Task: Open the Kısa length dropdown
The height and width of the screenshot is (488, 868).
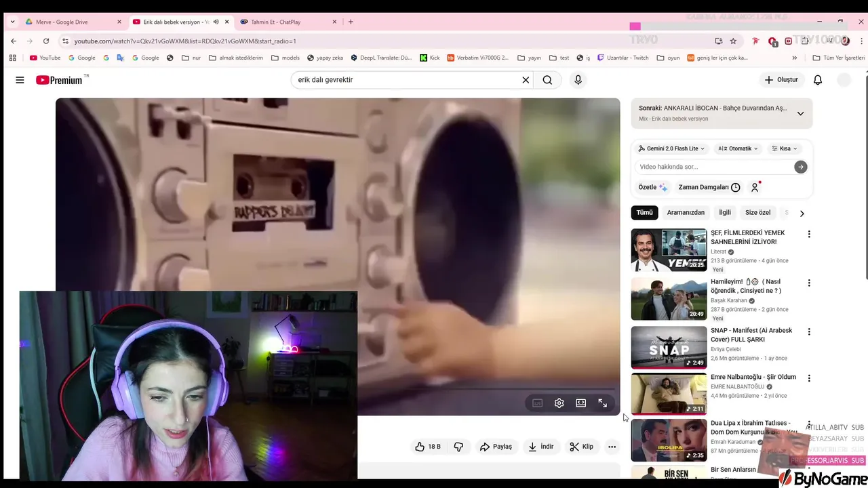Action: pos(784,148)
